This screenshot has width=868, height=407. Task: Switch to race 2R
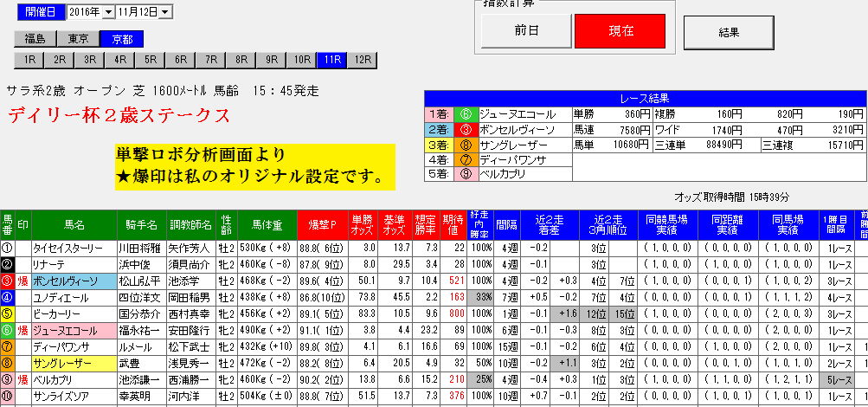(60, 61)
